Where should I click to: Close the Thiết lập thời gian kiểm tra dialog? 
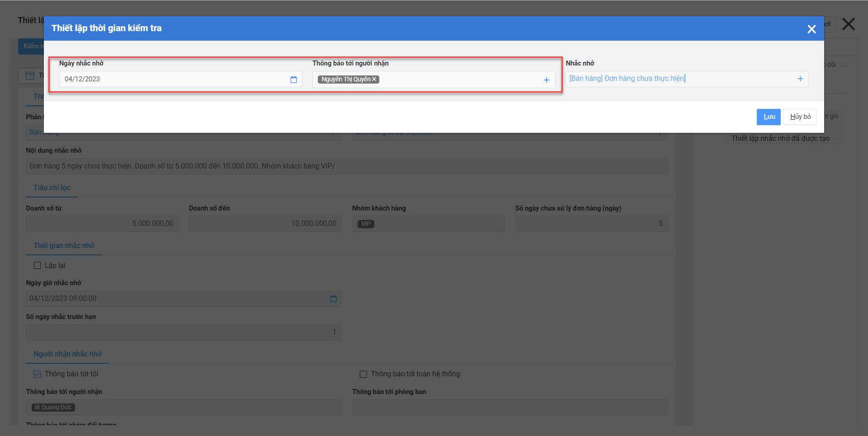811,29
